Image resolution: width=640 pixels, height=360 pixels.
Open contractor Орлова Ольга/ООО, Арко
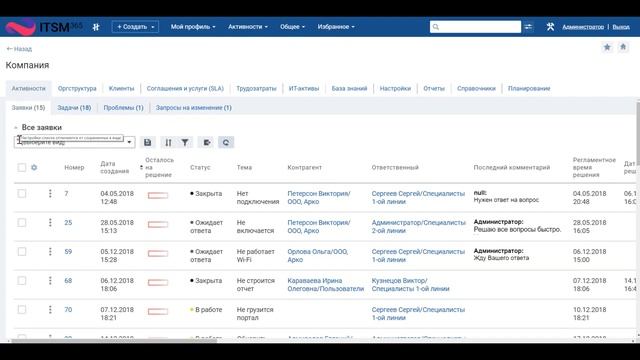318,256
